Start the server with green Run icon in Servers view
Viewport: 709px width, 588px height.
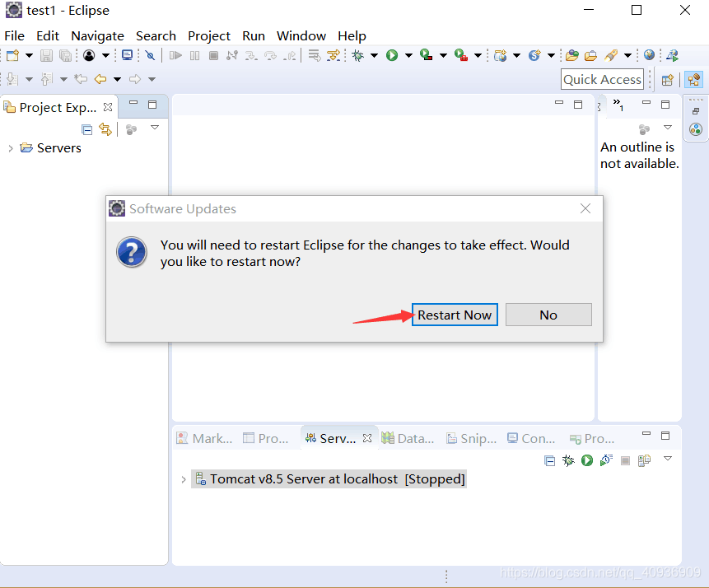click(x=587, y=460)
